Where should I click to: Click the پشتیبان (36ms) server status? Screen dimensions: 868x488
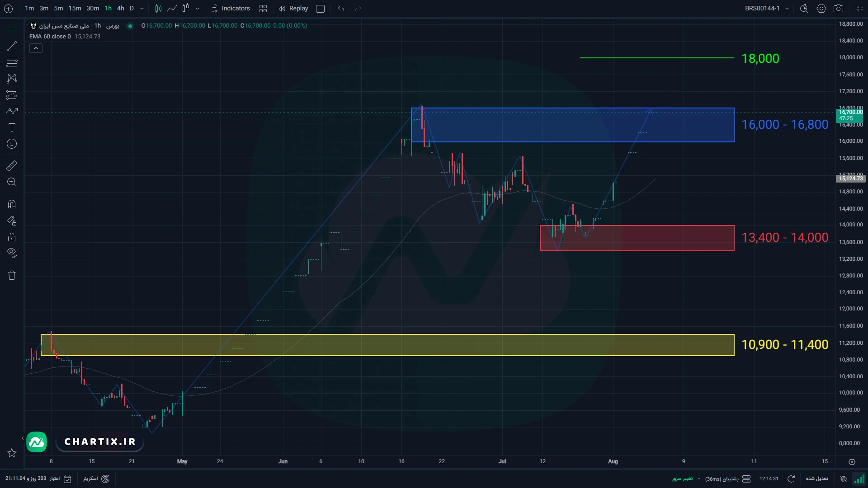[728, 479]
